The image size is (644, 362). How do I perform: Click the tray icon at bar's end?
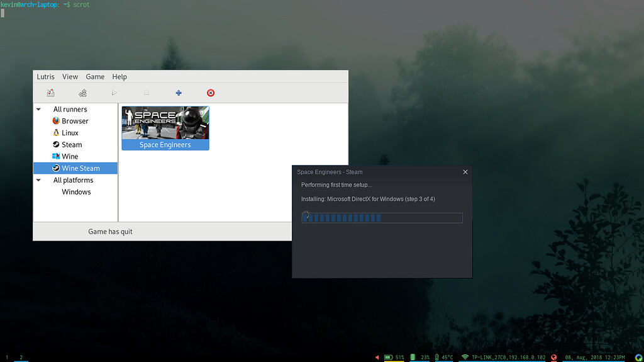(639, 358)
